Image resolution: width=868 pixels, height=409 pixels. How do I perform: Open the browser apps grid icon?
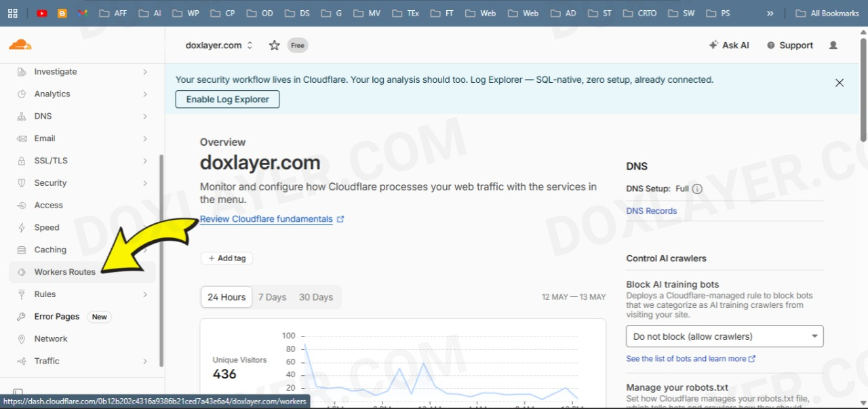pos(13,13)
